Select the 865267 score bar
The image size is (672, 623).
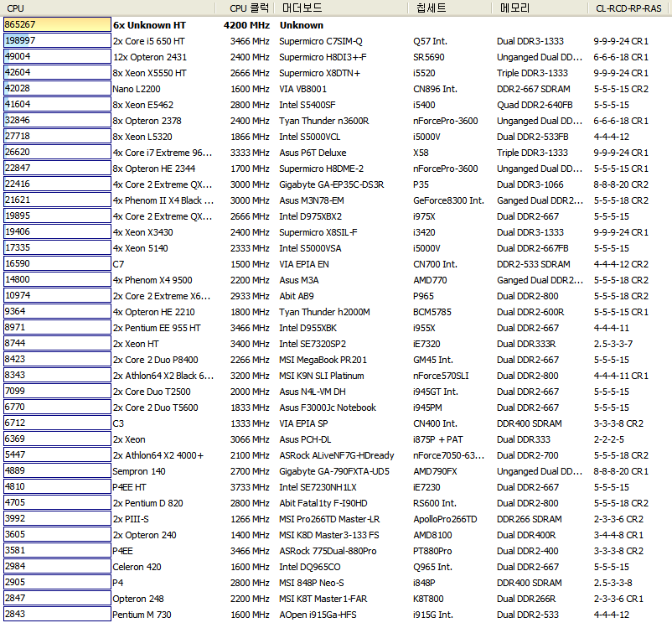pos(57,25)
